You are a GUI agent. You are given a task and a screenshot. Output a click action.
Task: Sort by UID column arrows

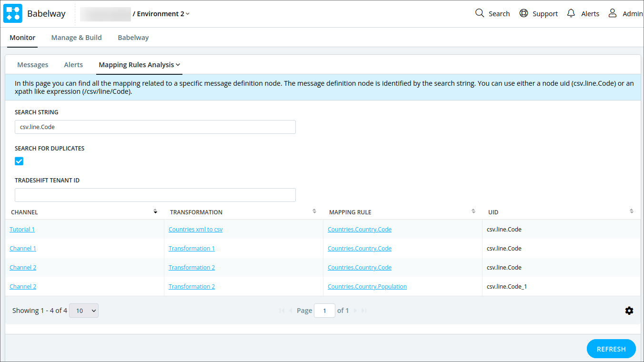pyautogui.click(x=632, y=211)
